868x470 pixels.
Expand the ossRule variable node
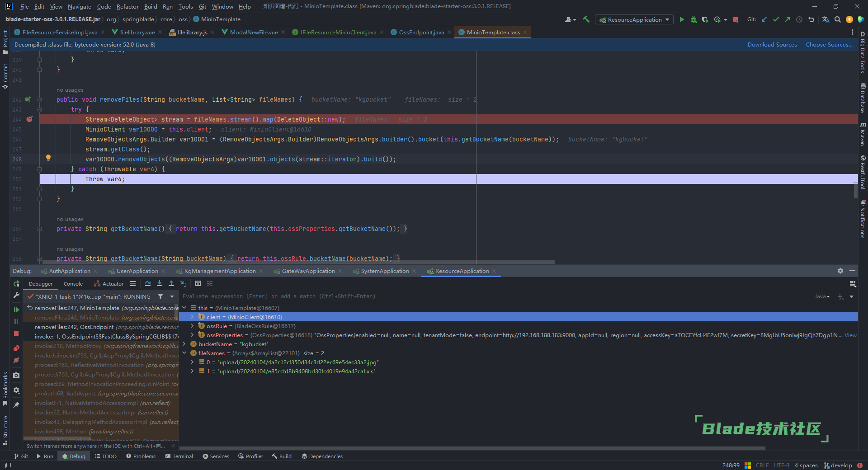pyautogui.click(x=193, y=326)
